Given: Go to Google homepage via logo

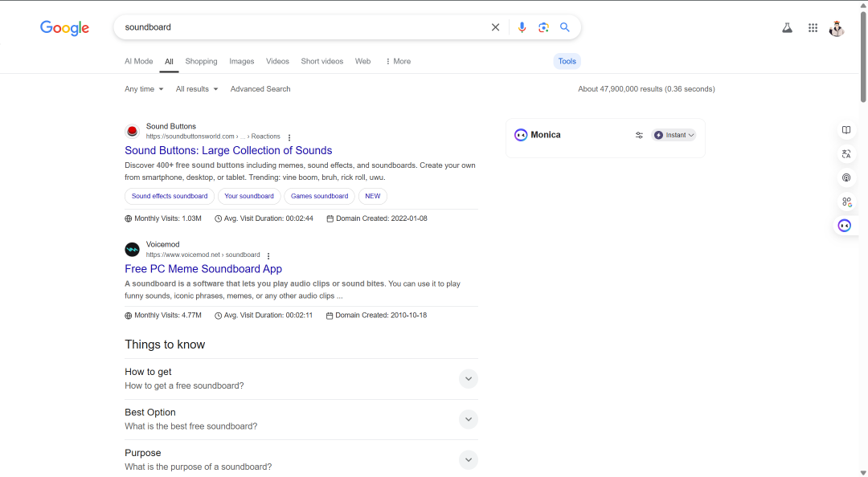Looking at the screenshot, I should pos(65,27).
